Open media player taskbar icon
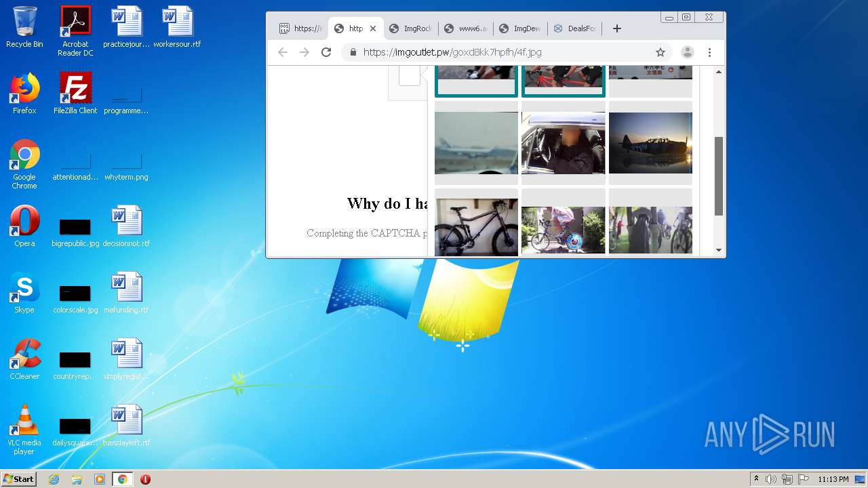868x488 pixels. 100,479
